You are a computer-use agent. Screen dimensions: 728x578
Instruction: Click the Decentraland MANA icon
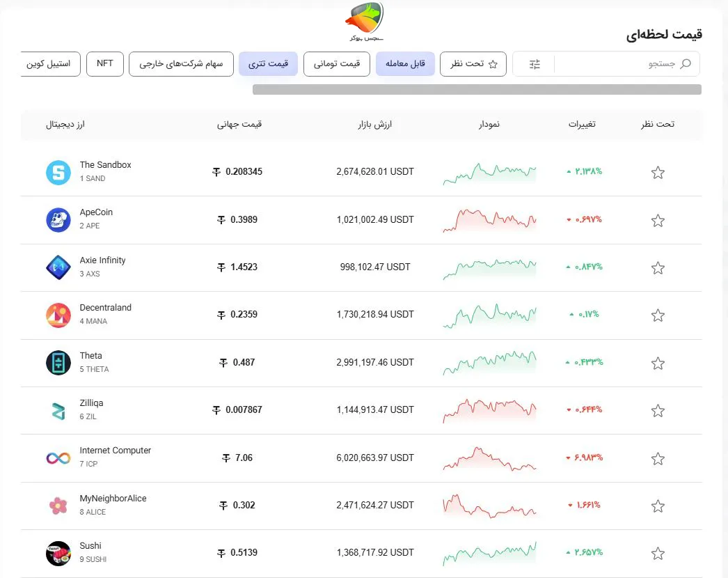(58, 315)
